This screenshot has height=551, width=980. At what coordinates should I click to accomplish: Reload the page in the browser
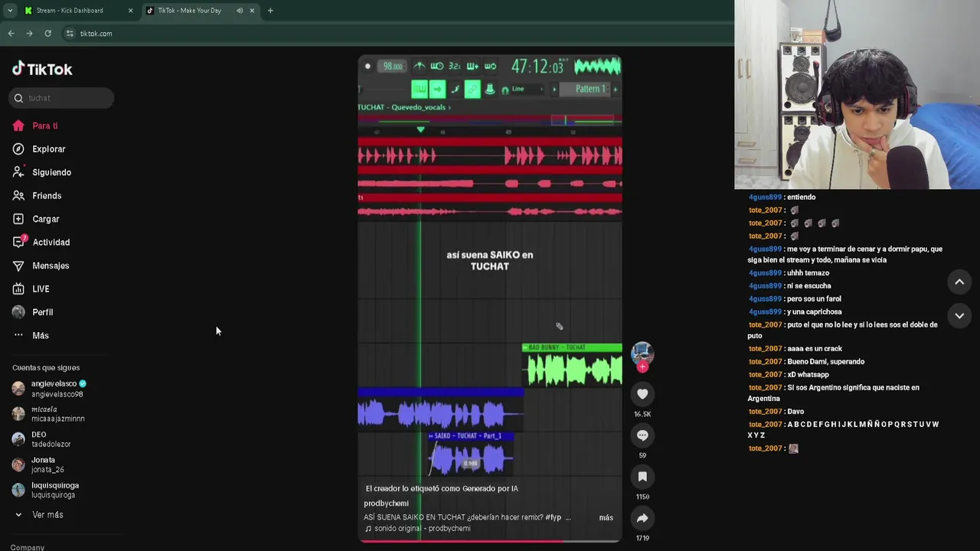(x=47, y=34)
